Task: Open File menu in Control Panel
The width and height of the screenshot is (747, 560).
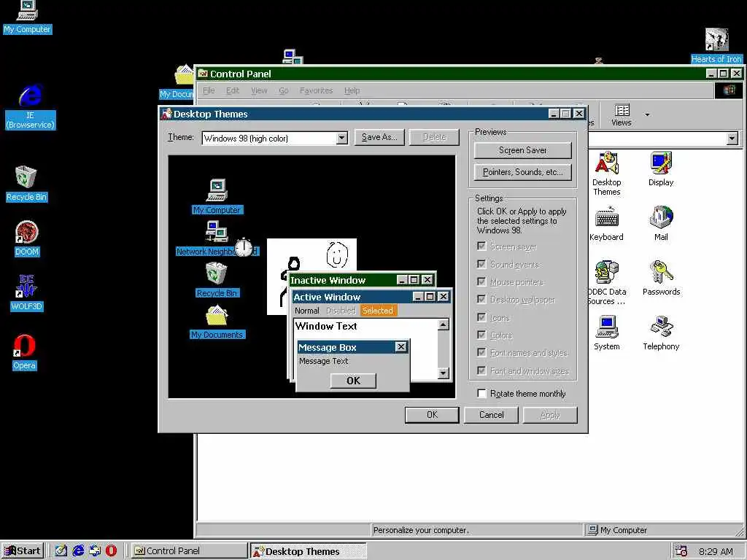Action: click(209, 90)
